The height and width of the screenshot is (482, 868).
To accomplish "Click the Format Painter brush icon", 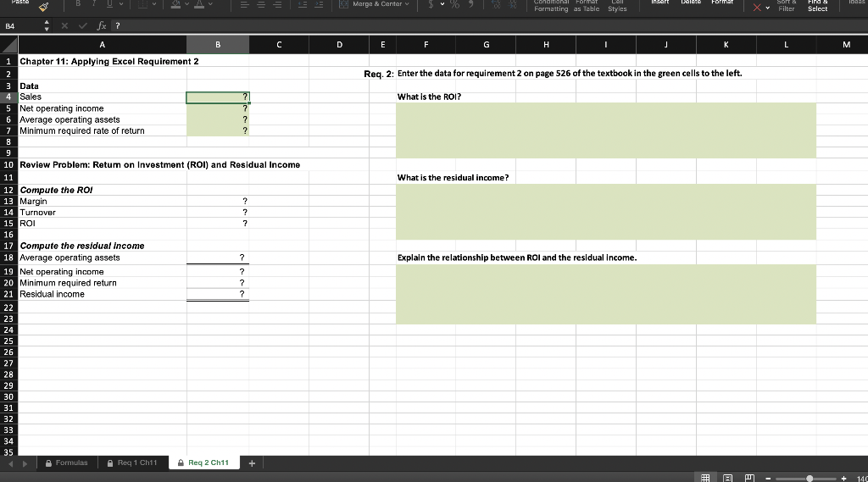I will coord(44,7).
